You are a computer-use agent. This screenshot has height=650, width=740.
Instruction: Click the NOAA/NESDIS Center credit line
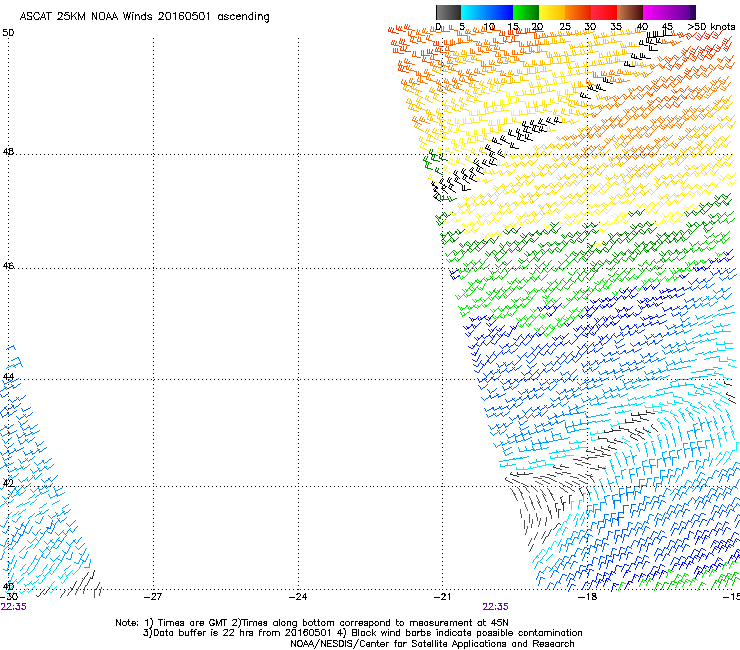click(432, 644)
